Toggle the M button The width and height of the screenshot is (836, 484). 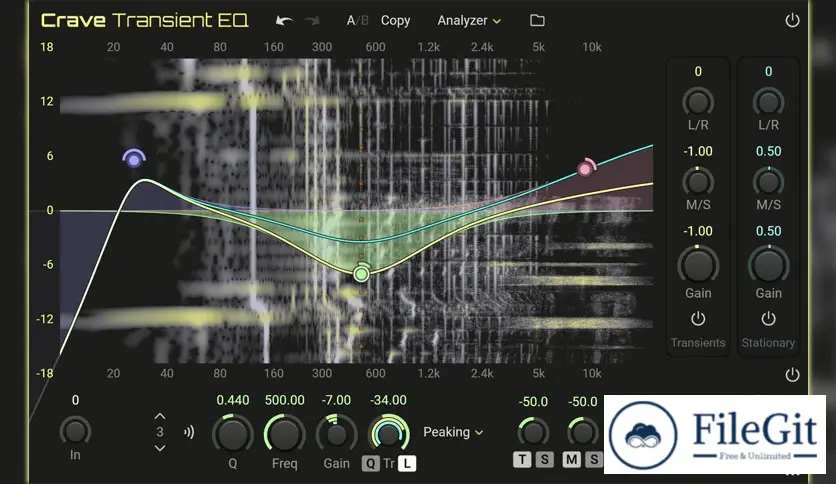572,459
